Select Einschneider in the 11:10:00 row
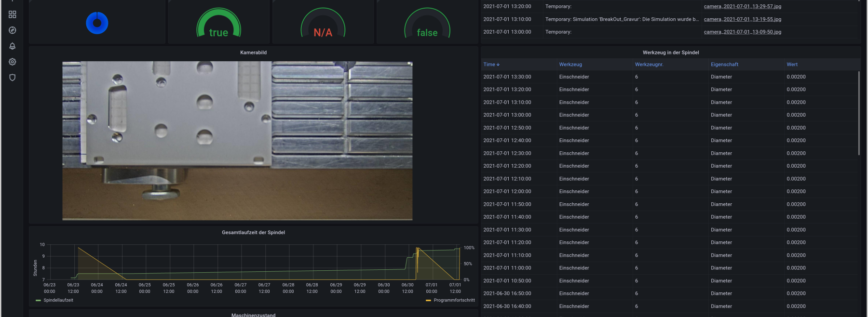The width and height of the screenshot is (868, 317). [574, 255]
